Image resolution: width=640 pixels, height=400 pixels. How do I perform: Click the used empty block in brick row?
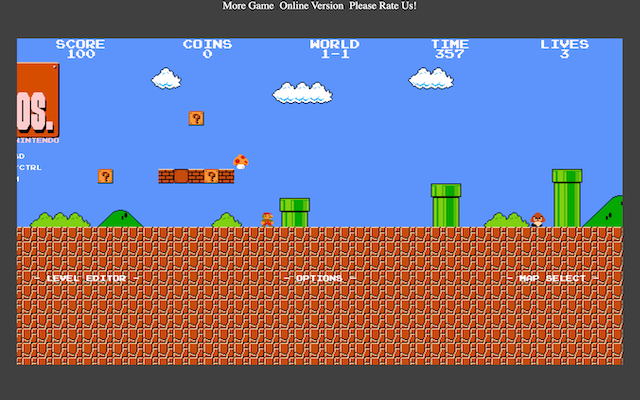181,176
